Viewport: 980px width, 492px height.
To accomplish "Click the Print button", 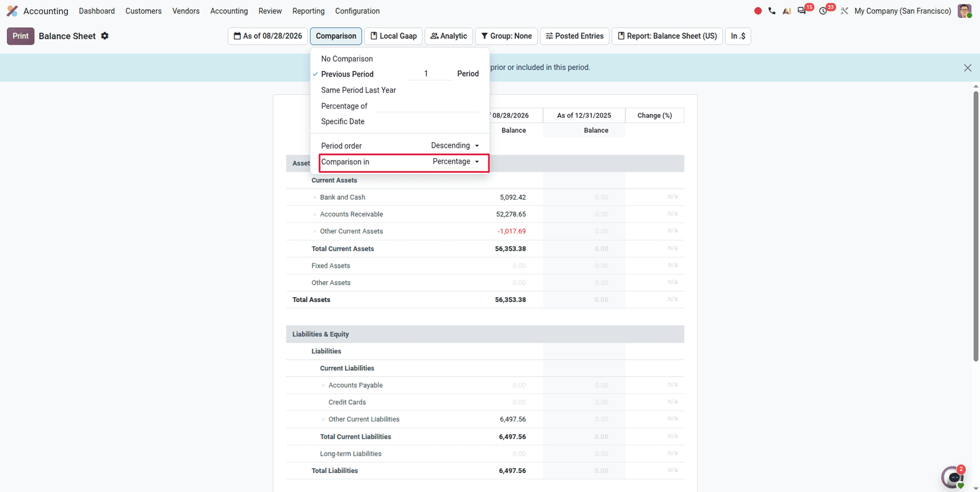I will click(20, 36).
